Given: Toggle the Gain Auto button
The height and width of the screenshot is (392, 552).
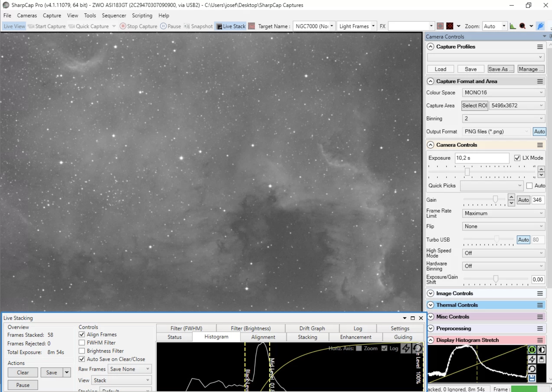Looking at the screenshot, I should [x=523, y=200].
